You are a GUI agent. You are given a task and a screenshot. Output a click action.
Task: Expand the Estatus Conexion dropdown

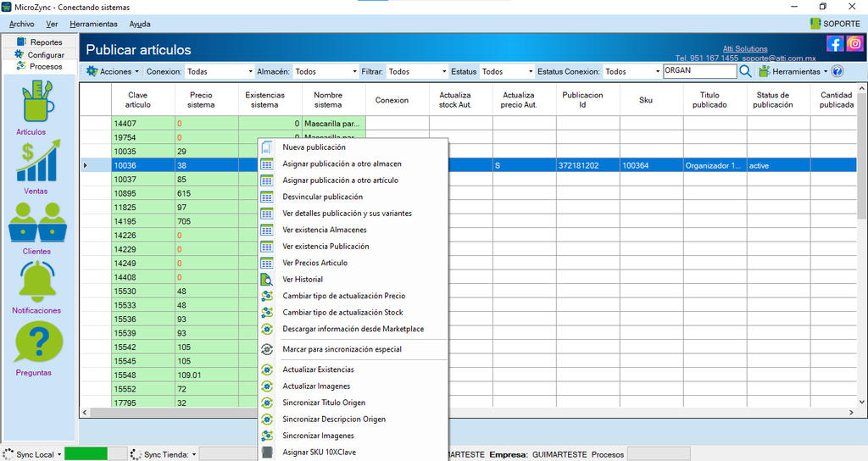point(632,71)
